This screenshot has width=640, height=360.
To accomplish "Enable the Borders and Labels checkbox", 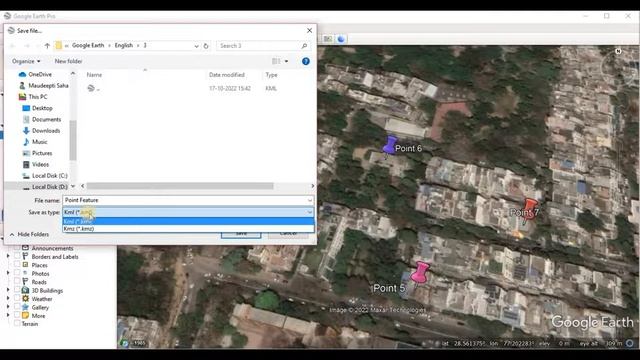I will (17, 256).
